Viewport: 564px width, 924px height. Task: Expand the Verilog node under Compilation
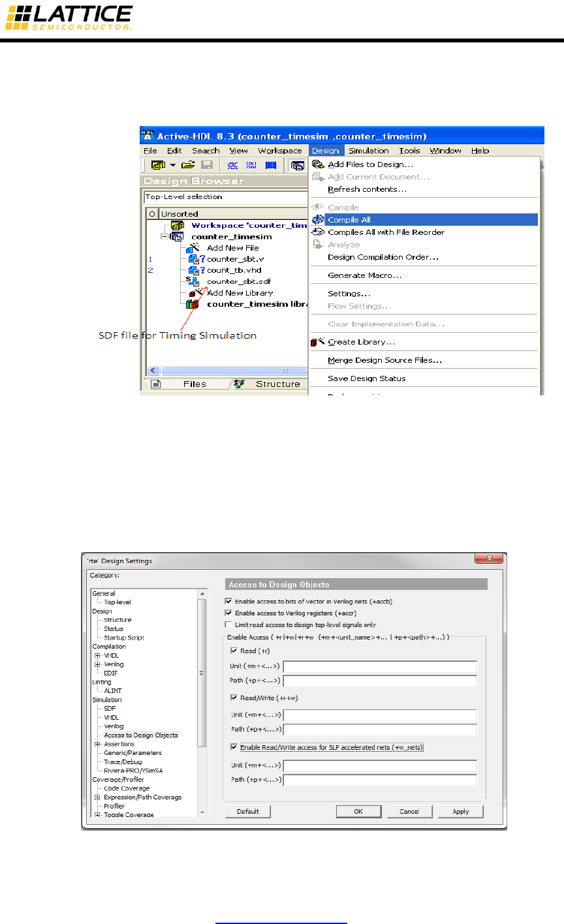[x=97, y=664]
